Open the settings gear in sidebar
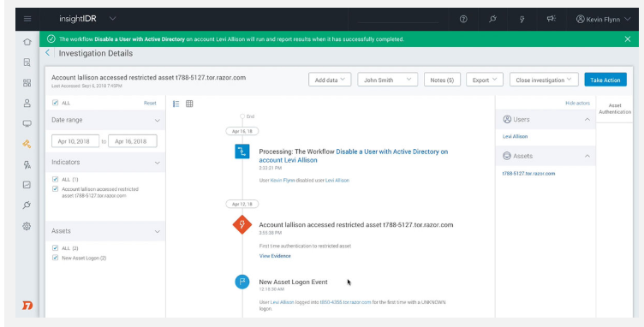The width and height of the screenshot is (644, 327). click(x=27, y=226)
